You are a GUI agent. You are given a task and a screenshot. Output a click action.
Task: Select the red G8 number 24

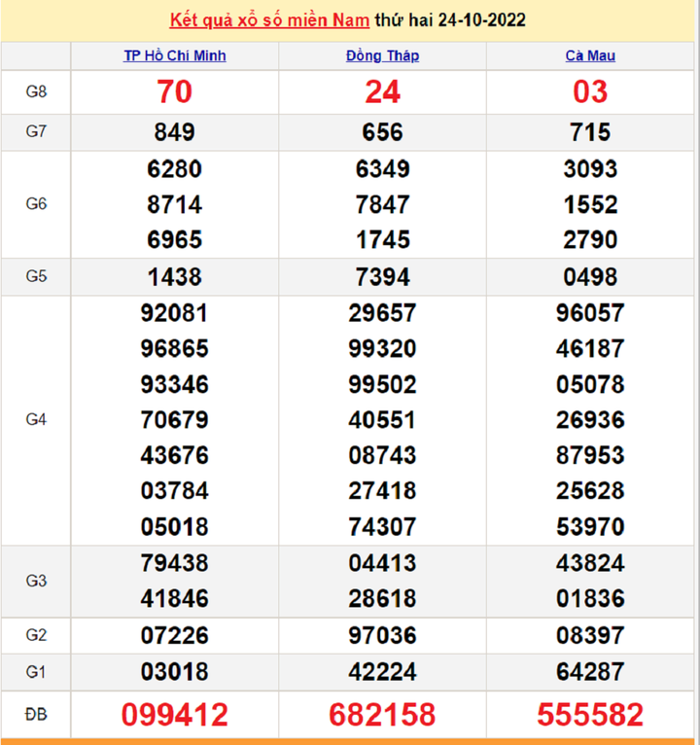pyautogui.click(x=382, y=92)
